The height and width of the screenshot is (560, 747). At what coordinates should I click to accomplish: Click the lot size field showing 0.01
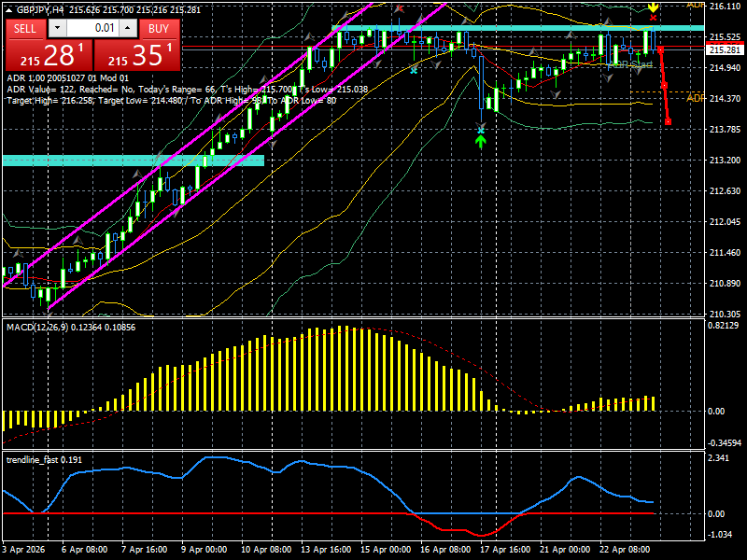click(x=92, y=29)
